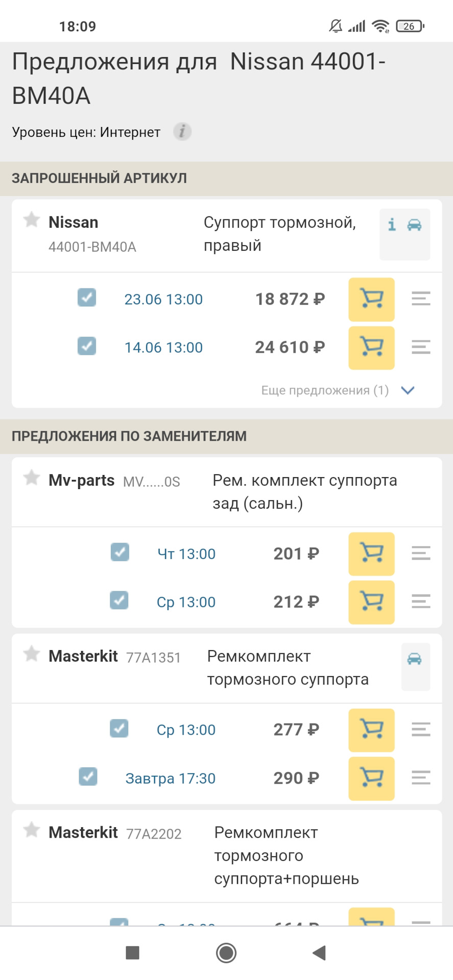This screenshot has height=980, width=453.
Task: Click the cart icon for the 24 610 ₽ offer
Action: pyautogui.click(x=371, y=348)
